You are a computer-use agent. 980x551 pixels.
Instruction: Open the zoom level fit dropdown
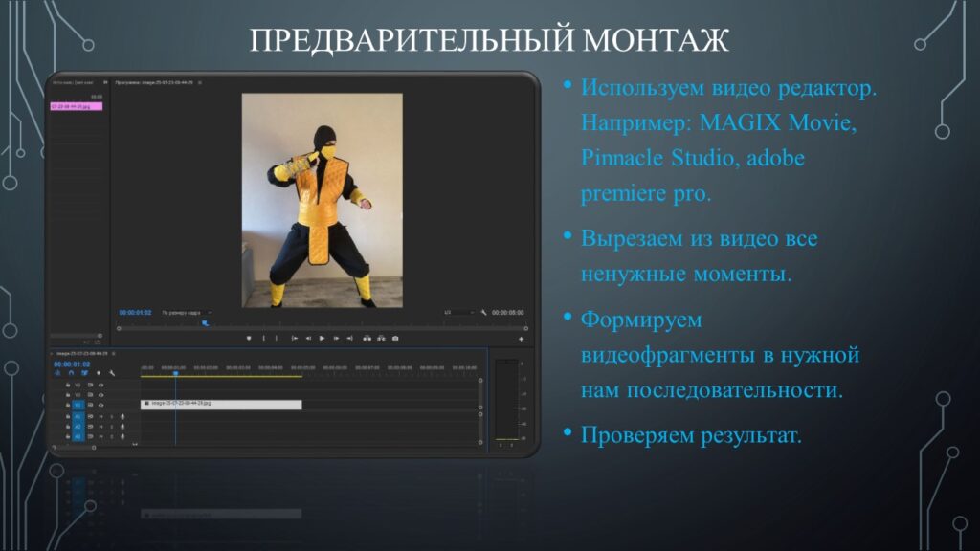187,313
